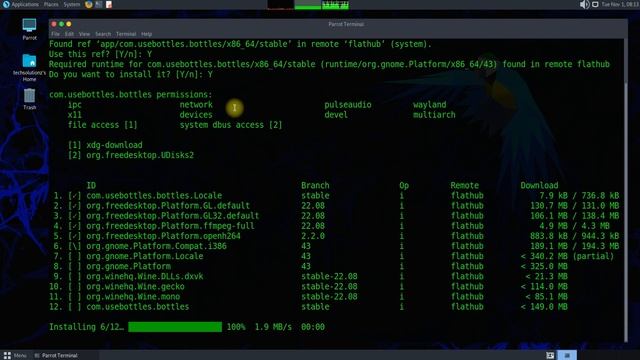
Task: Click the system monitor graph applet
Action: 308,4
